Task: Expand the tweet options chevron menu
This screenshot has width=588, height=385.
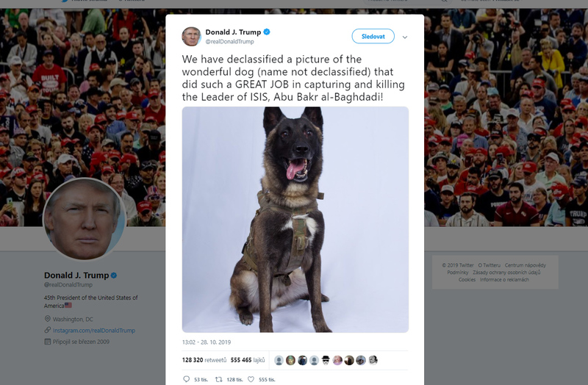Action: (x=405, y=37)
